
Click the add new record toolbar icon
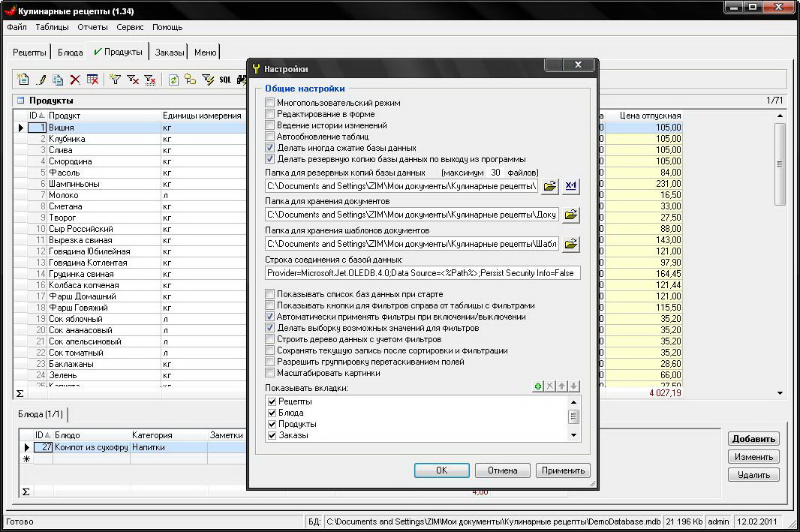click(23, 80)
